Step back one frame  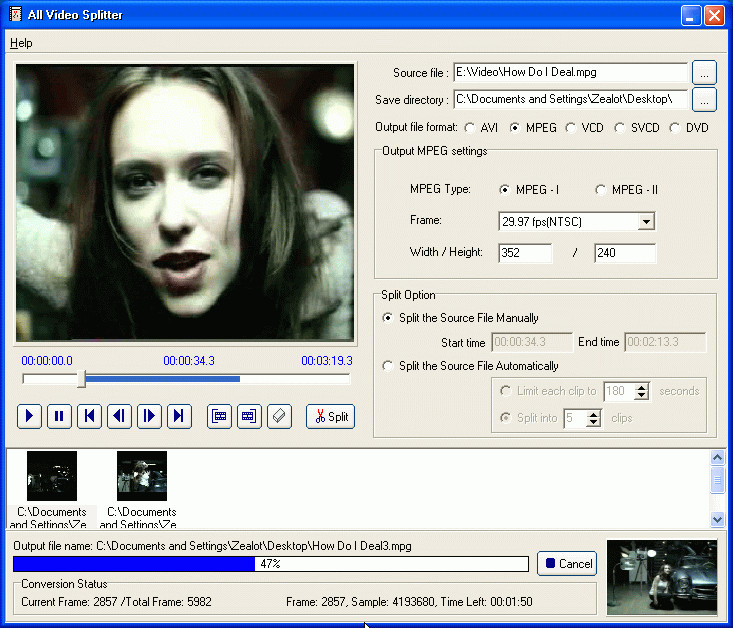tap(119, 416)
